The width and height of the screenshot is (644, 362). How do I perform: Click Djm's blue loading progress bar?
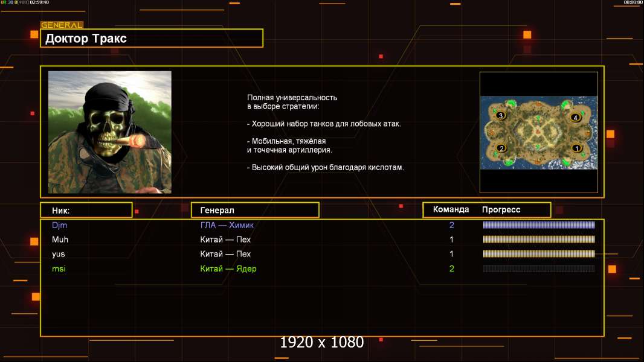pyautogui.click(x=539, y=224)
